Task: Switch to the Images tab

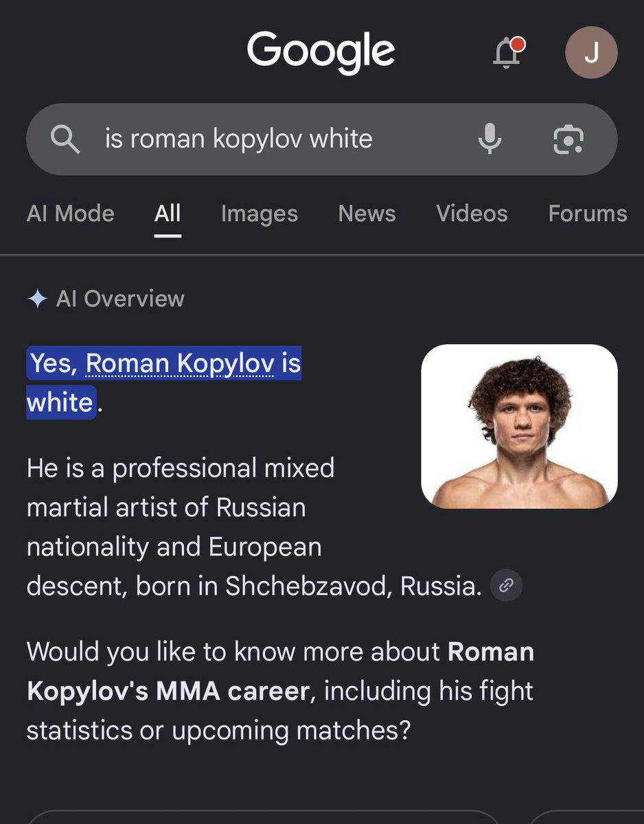Action: tap(260, 214)
